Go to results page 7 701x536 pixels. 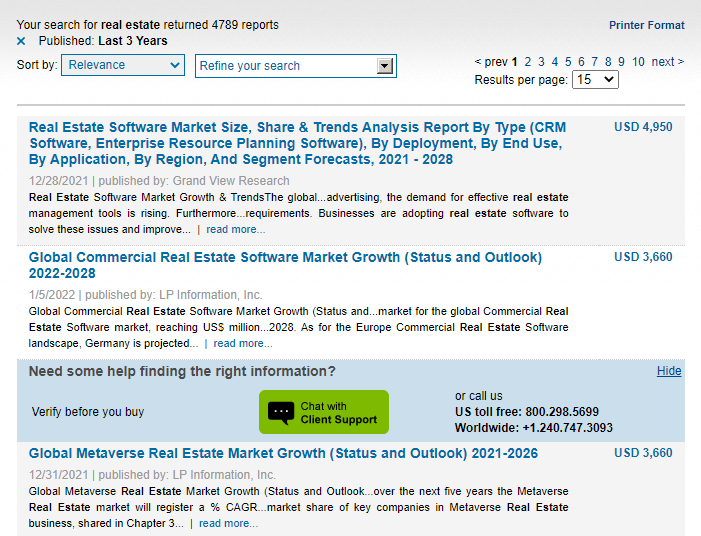point(594,62)
